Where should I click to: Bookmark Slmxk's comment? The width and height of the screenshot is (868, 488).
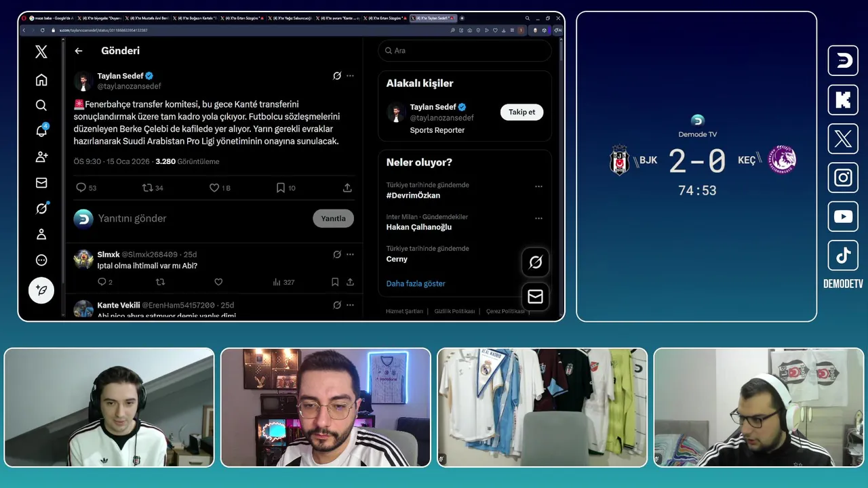335,282
